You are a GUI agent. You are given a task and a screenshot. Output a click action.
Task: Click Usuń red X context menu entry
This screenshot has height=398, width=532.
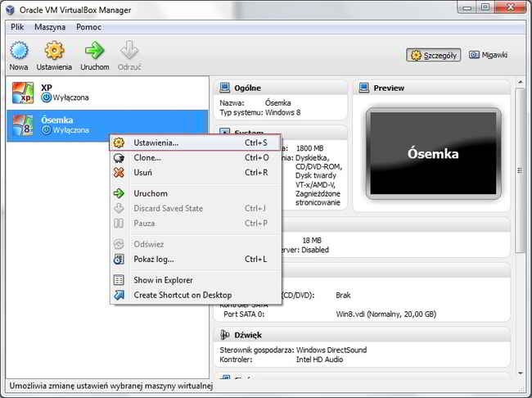tap(142, 172)
